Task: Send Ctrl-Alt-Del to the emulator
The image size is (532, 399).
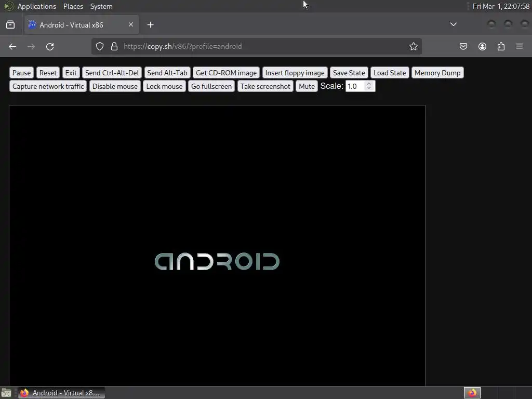Action: [112, 73]
